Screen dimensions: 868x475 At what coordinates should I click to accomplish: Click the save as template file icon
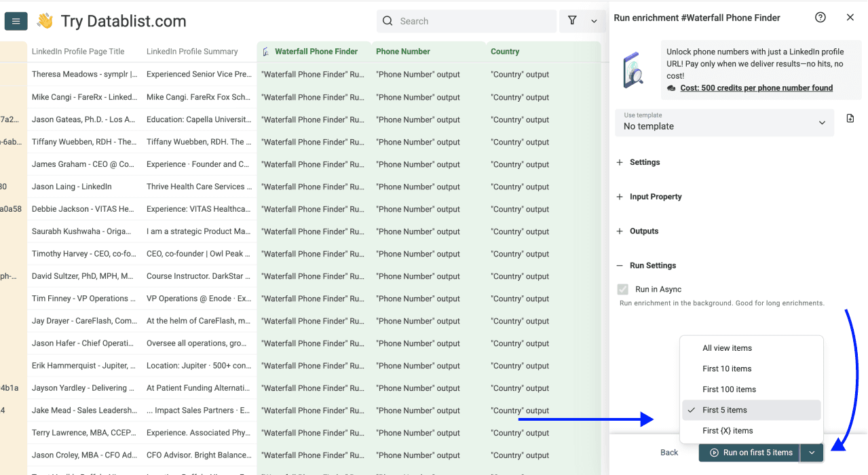(x=849, y=118)
